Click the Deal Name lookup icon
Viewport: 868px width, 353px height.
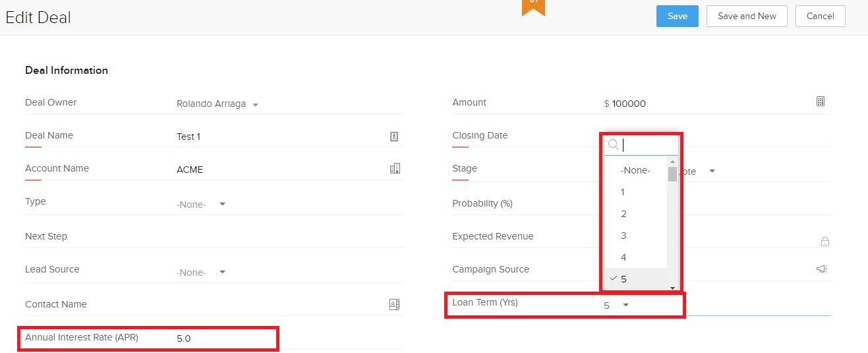(394, 137)
